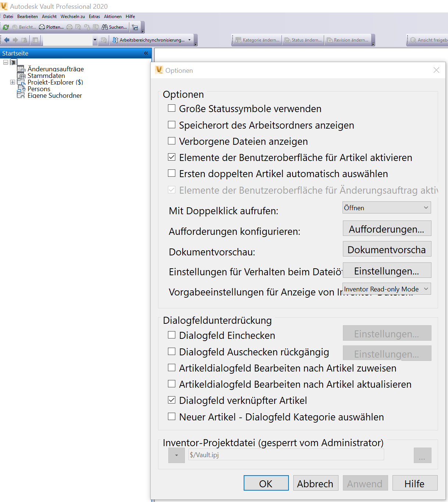Click the Abbrechen button

tap(315, 483)
